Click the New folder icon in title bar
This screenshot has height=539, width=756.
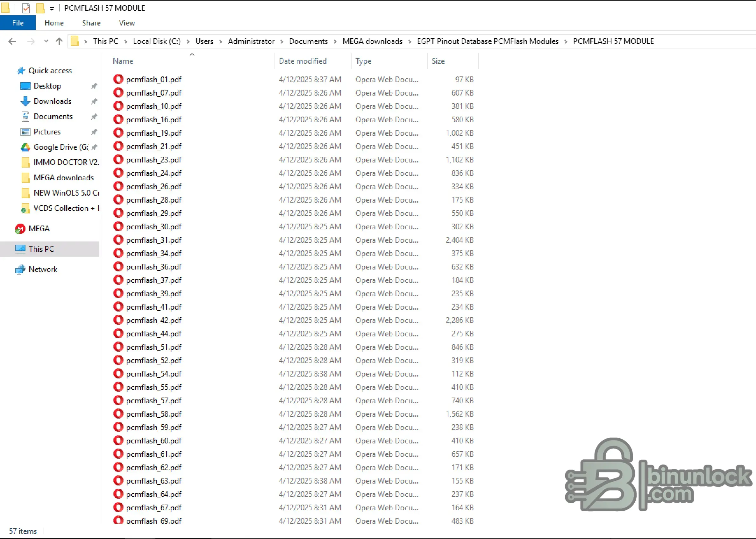[x=40, y=8]
